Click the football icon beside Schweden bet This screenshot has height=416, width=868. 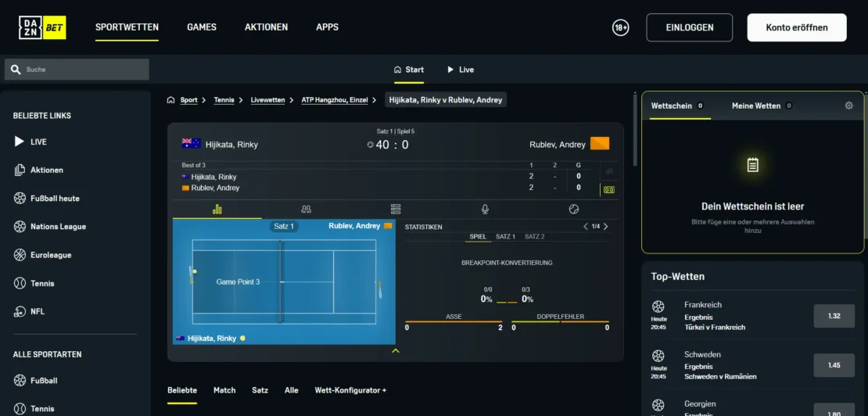pyautogui.click(x=658, y=356)
